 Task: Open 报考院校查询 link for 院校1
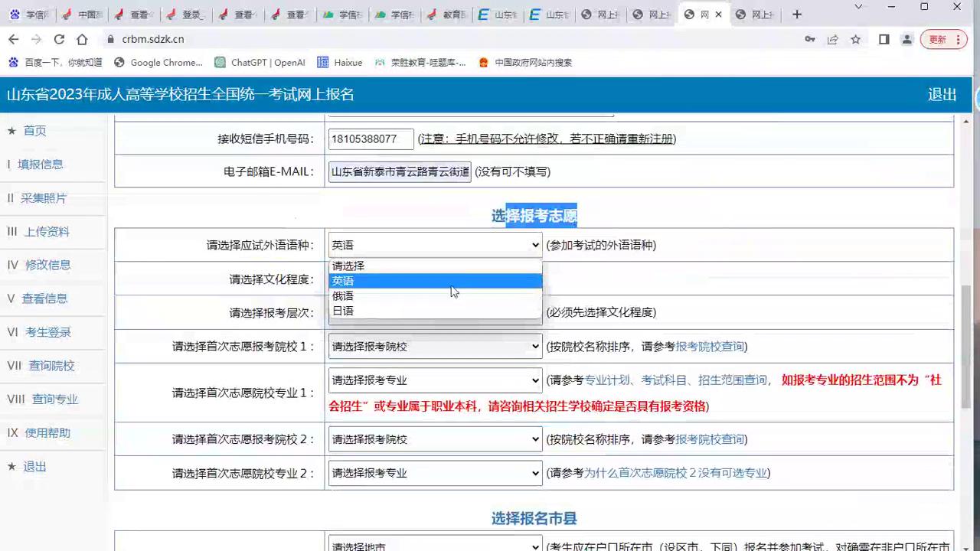709,347
